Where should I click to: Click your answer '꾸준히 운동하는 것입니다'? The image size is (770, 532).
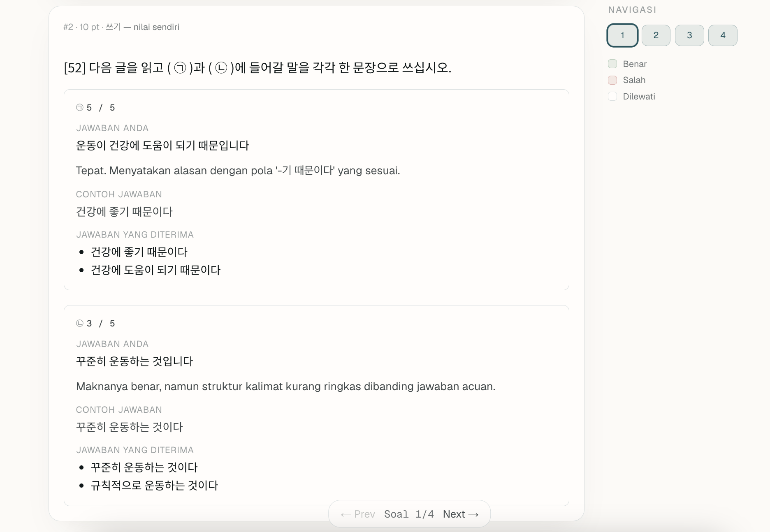[x=135, y=361]
